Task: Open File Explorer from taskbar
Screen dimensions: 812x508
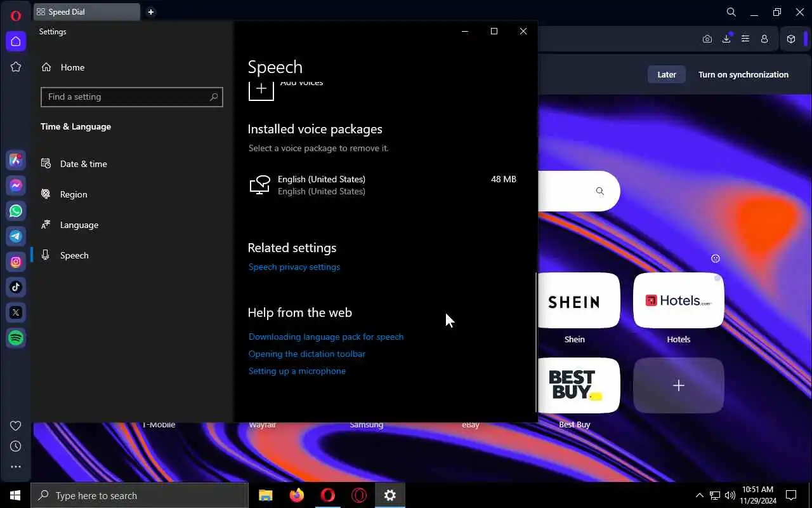Action: coord(266,495)
